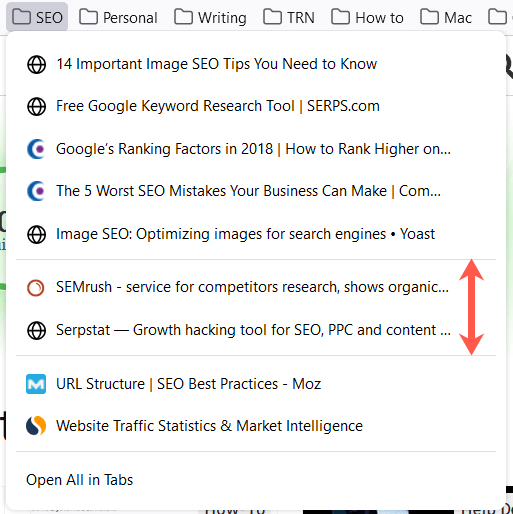This screenshot has width=513, height=514.
Task: Open the SEO bookmarks folder
Action: [x=37, y=17]
